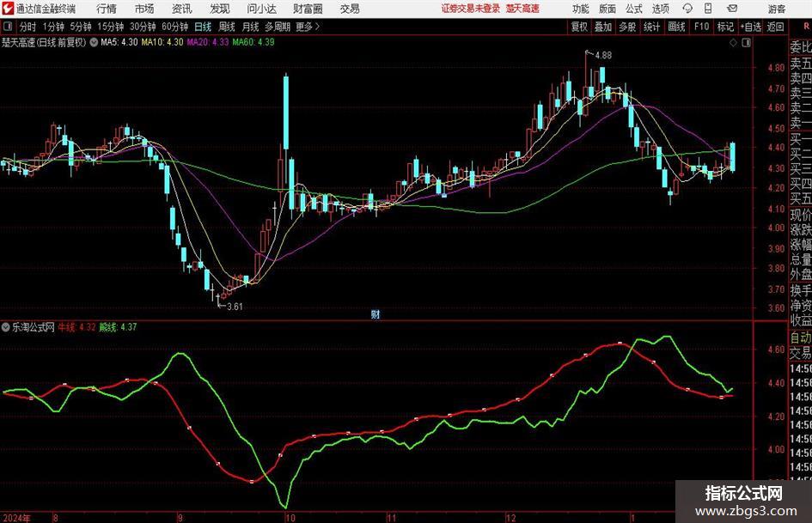
Task: Switch to the 分时 period tab
Action: (27, 27)
